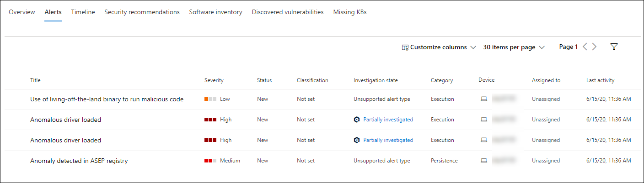Screen dimensions: 644x183
Task: Go to previous page arrow
Action: pos(585,47)
